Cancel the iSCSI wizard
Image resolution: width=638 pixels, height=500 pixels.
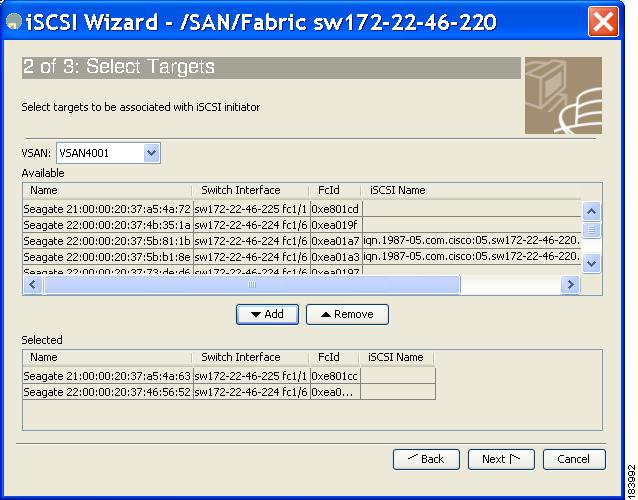(574, 459)
